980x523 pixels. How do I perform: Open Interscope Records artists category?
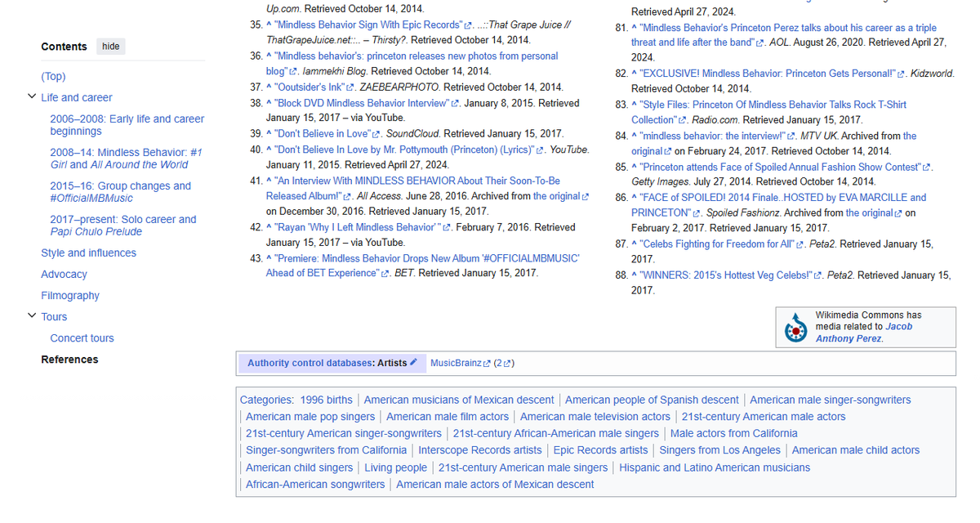coord(480,450)
